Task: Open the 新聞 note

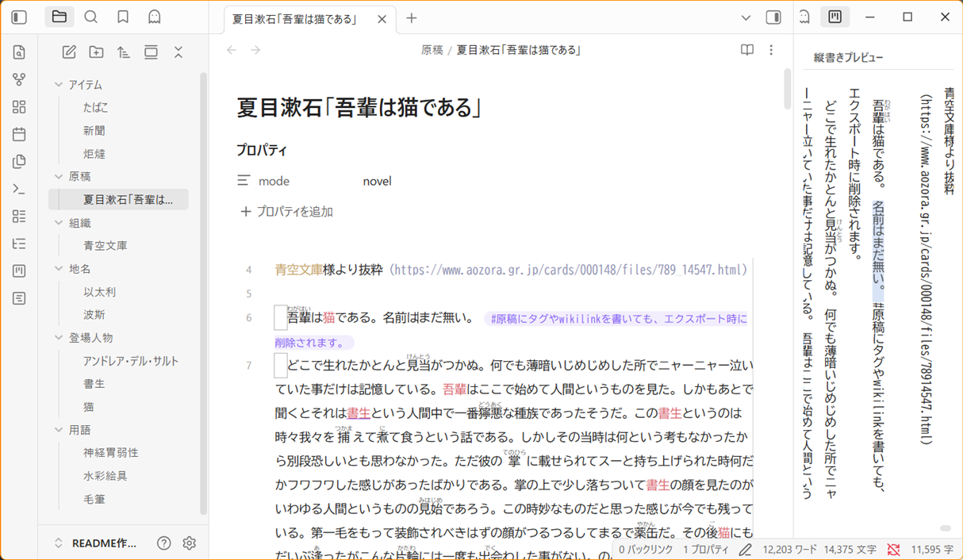Action: point(94,131)
